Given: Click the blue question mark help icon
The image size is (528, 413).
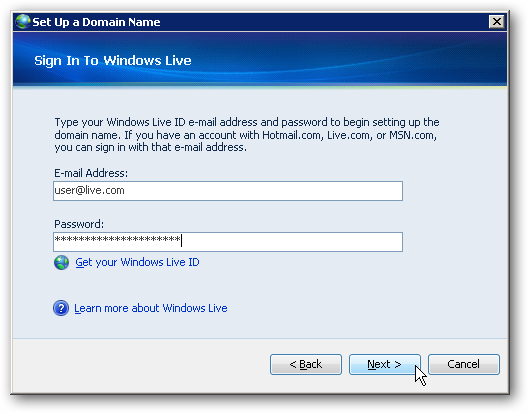Looking at the screenshot, I should point(61,308).
